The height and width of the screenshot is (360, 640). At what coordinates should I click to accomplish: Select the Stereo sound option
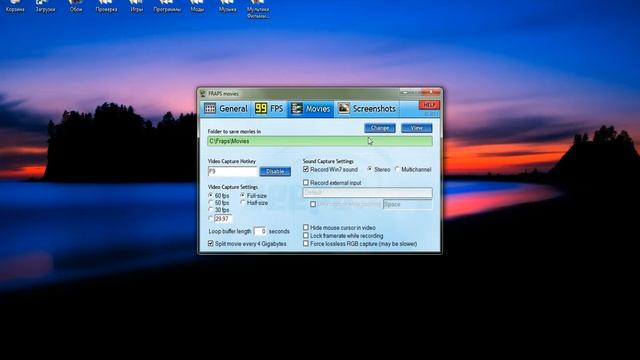click(370, 169)
